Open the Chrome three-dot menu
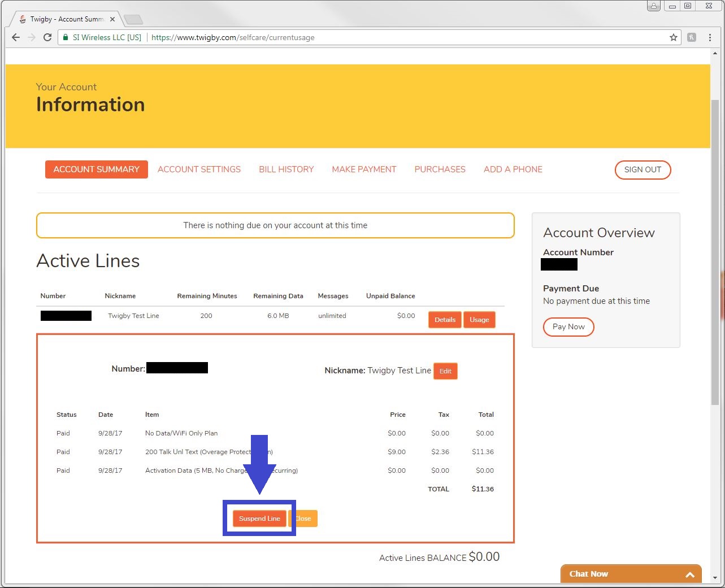 pos(710,37)
